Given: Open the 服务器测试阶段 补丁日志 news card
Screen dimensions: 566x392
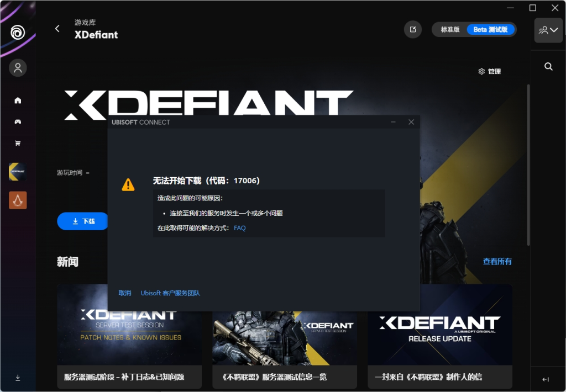Looking at the screenshot, I should (x=129, y=336).
